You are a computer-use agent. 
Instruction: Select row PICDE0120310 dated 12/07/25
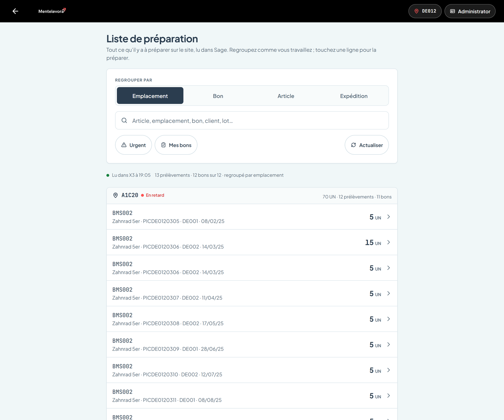(x=252, y=370)
